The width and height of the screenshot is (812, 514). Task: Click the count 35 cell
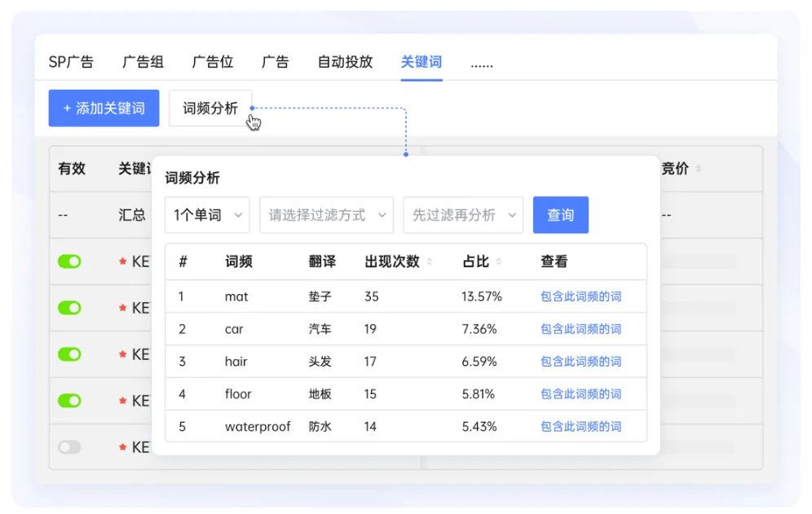[x=371, y=297]
